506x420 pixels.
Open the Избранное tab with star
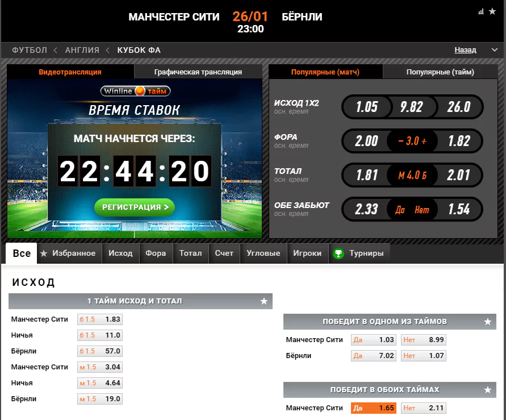pos(69,253)
